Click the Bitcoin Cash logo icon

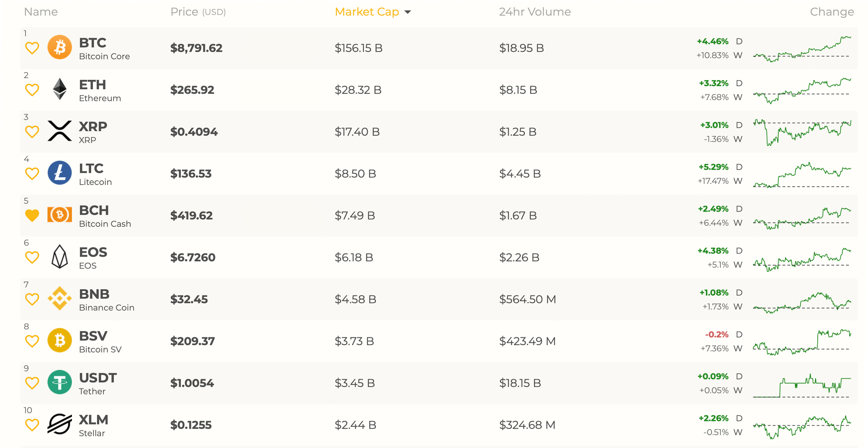pyautogui.click(x=60, y=214)
